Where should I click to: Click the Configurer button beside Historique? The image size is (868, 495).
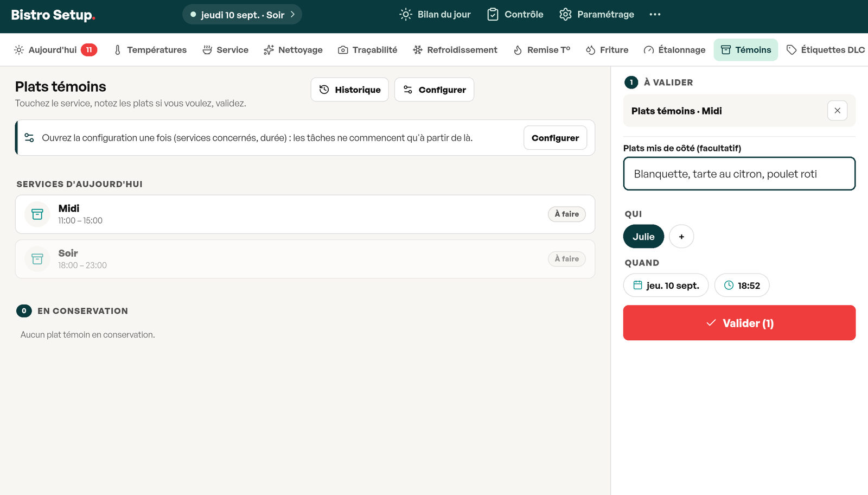[x=435, y=90]
